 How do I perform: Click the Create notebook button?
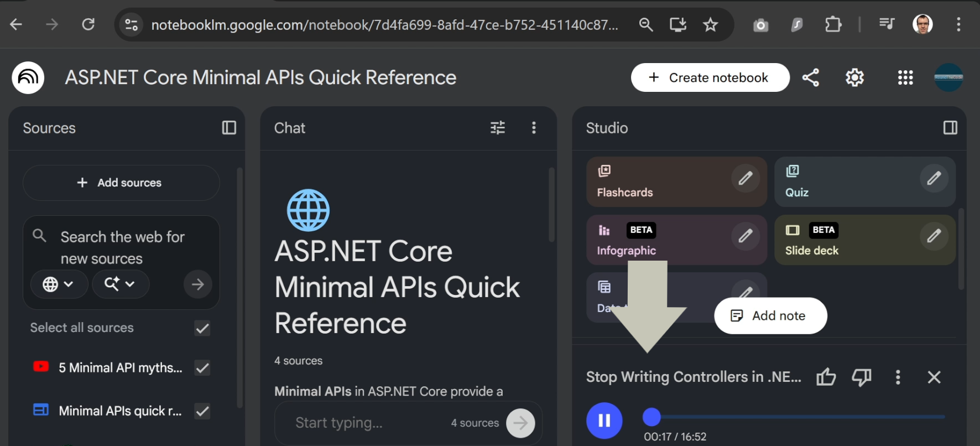[710, 77]
